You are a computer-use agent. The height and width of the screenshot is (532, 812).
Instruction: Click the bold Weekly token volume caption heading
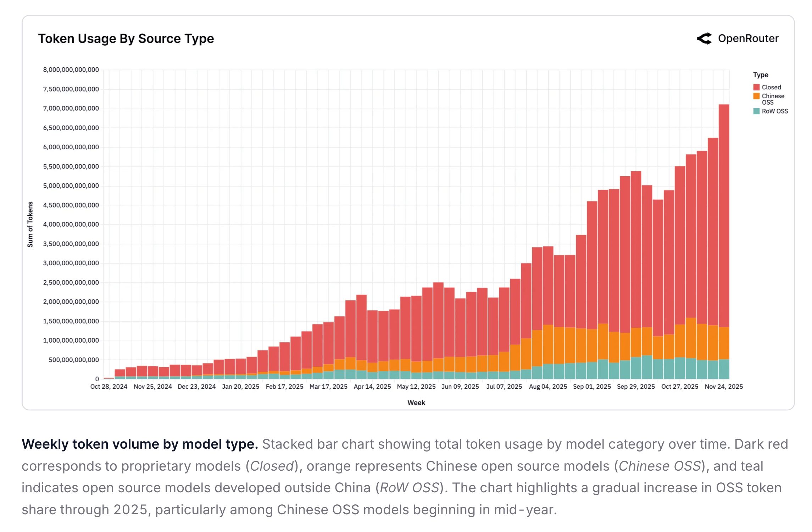click(140, 444)
